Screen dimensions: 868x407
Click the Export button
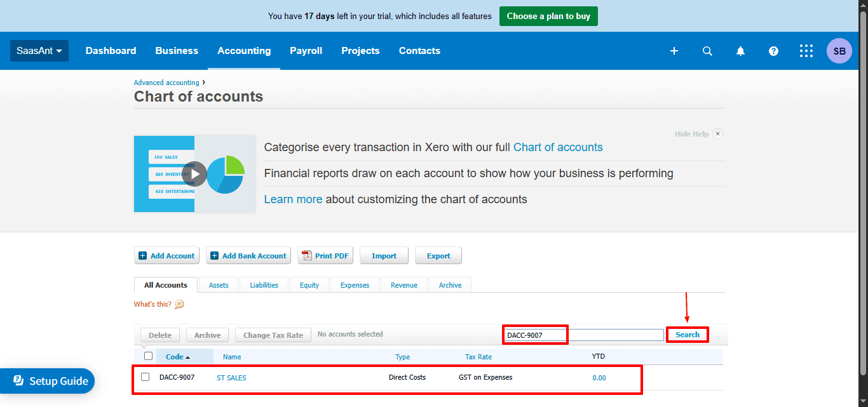coord(438,256)
